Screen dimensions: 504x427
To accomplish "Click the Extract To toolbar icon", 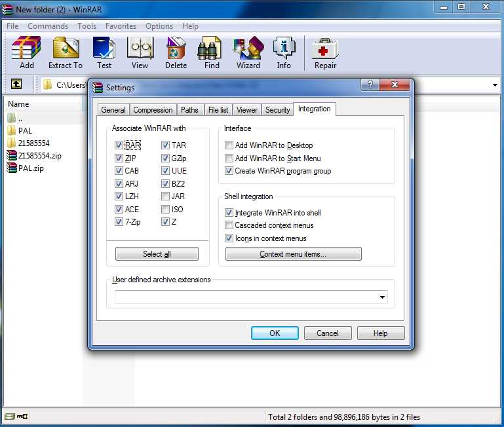I will coord(66,48).
